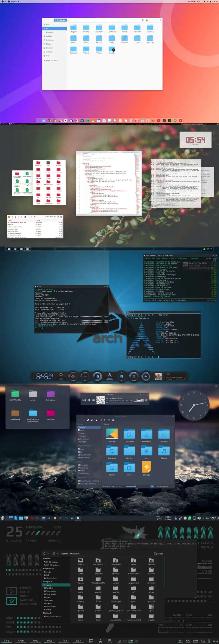Open the .gimp-2.8 folder
Screen dimensions: 219x644
[x=151, y=598]
